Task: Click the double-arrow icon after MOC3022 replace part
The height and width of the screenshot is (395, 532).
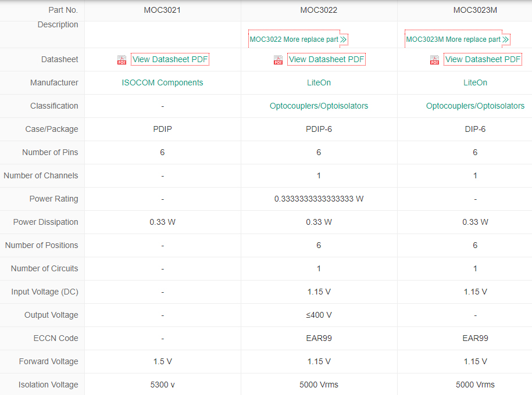Action: pos(344,39)
